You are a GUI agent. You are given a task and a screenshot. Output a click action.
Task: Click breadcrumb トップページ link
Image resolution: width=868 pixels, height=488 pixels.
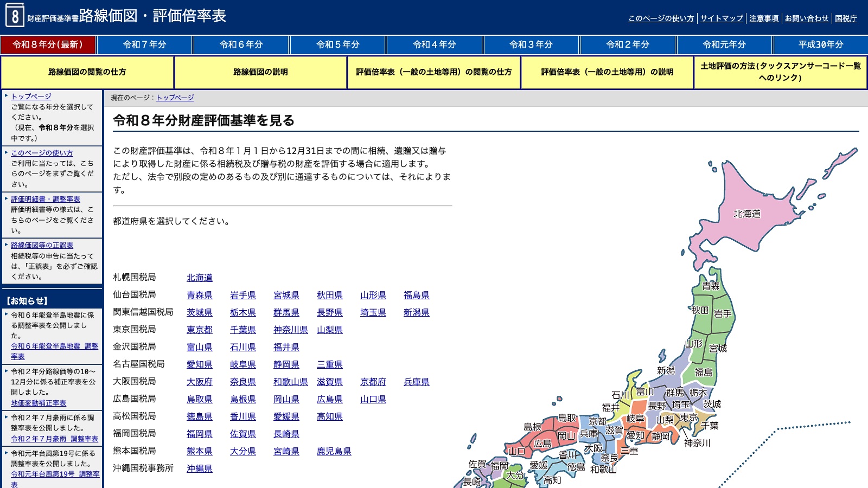tap(175, 98)
